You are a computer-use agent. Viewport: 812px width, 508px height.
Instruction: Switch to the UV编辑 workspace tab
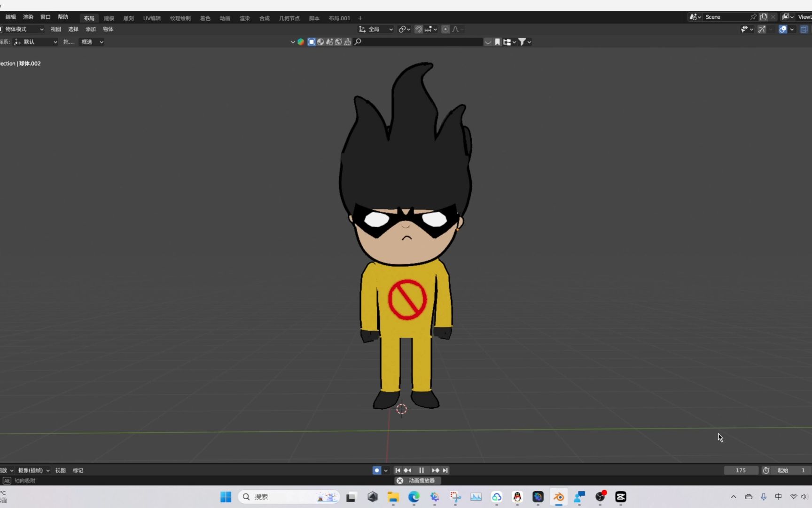pos(152,18)
